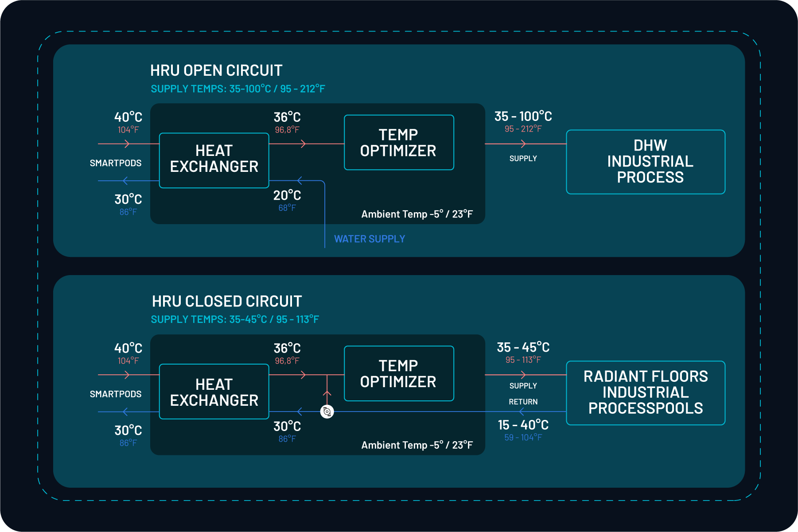Click the '35 - 100°C' supply temperature

coord(523,116)
